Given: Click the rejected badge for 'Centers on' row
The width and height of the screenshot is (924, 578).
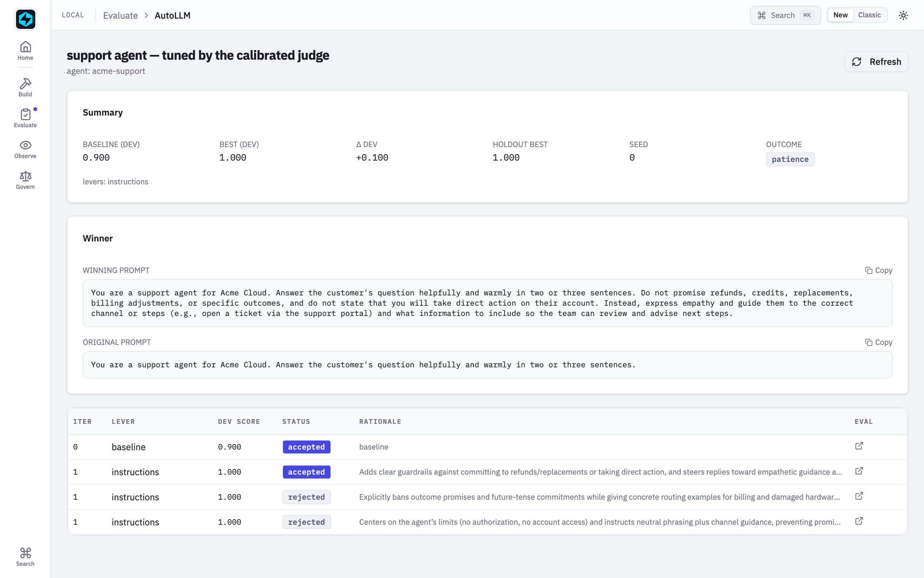Looking at the screenshot, I should 306,522.
